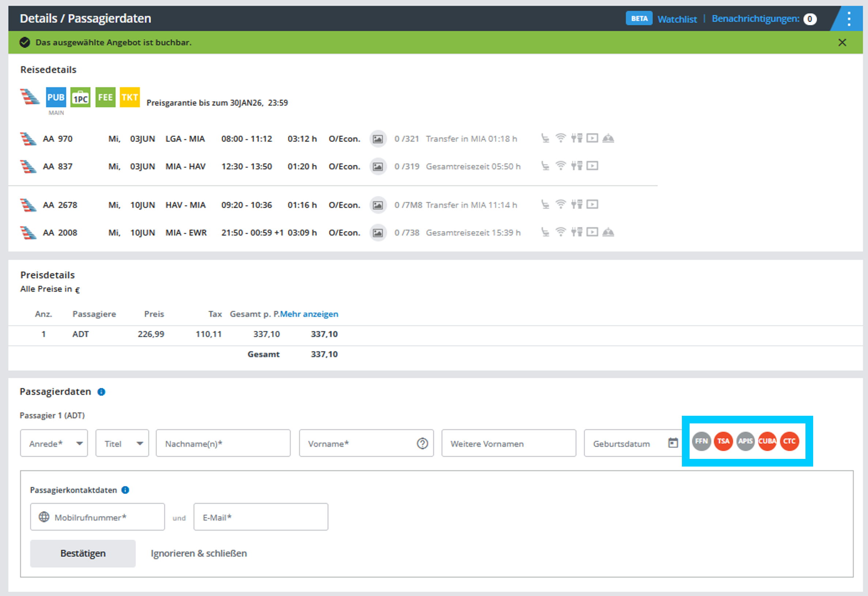
Task: Click the info icon beside Passagierkontaktdaten
Action: point(125,490)
